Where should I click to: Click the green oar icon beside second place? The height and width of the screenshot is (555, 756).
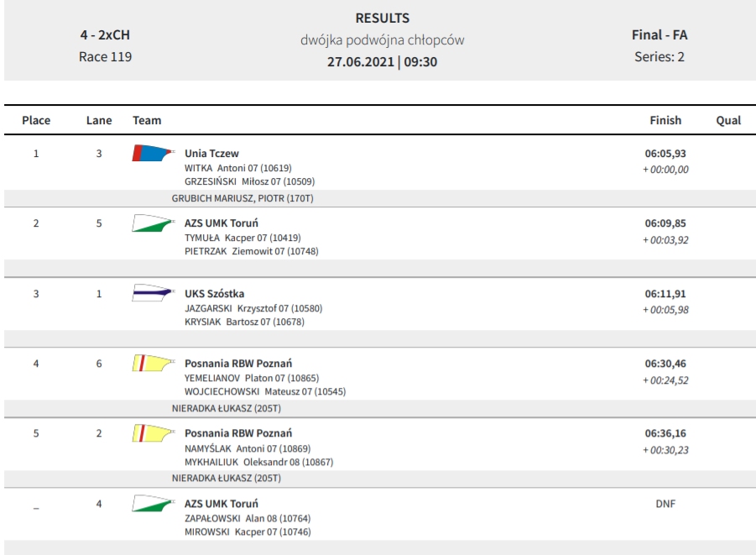(x=154, y=223)
